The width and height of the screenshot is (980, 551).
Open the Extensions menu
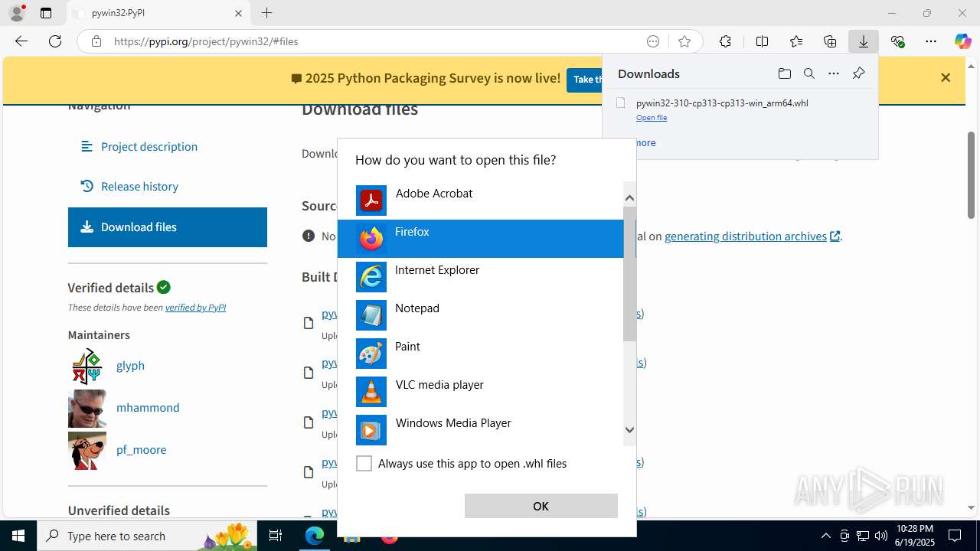[725, 41]
